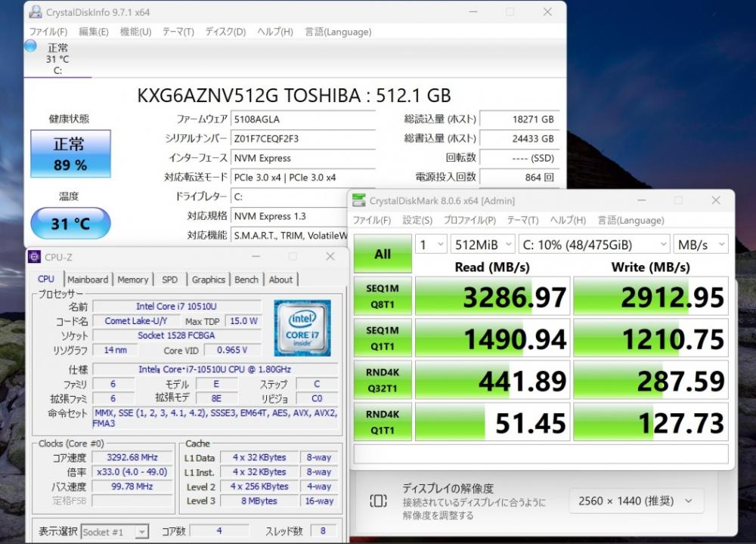This screenshot has width=756, height=544.
Task: Switch to the Mainboard tab in CPU-Z
Action: point(88,280)
